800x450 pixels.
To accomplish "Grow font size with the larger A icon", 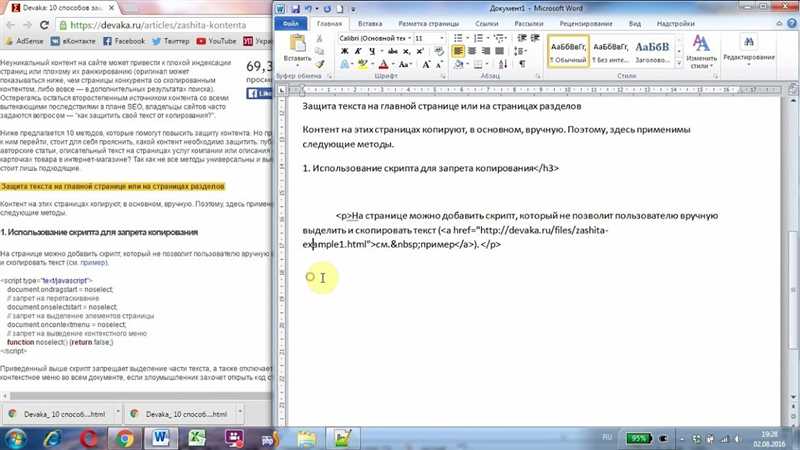I will pos(426,64).
